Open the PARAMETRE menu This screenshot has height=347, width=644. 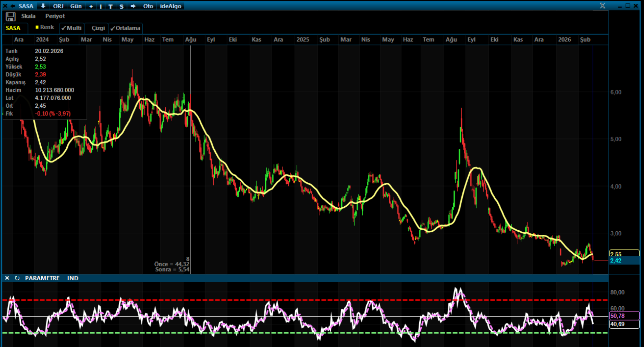pos(42,278)
